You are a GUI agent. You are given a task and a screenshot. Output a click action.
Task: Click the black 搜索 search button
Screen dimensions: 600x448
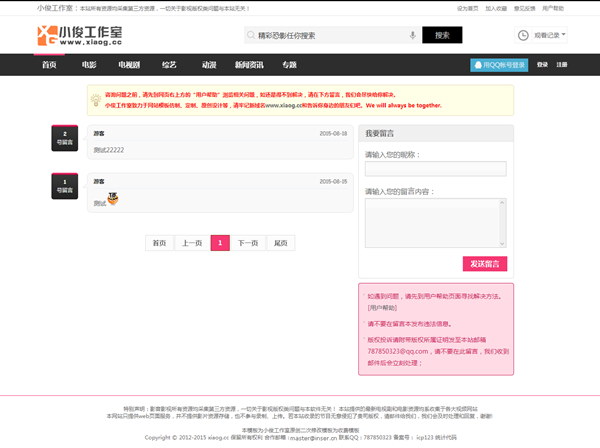coord(442,35)
